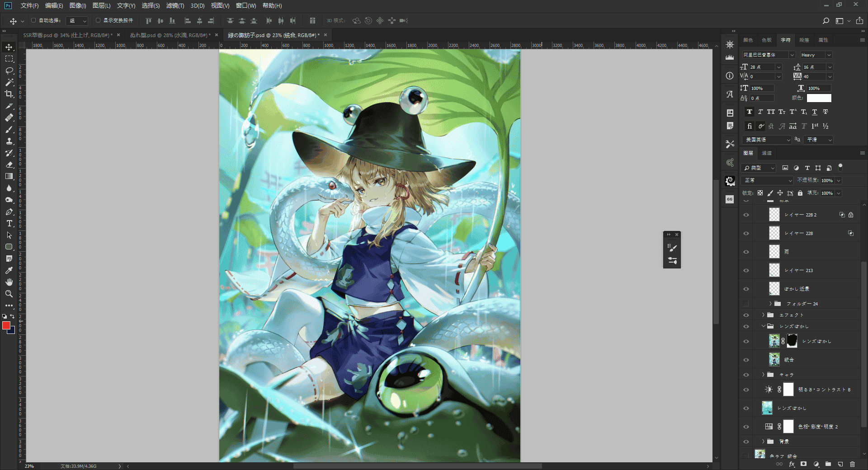Switch to the 通道 panel tab
868x470 pixels.
tap(767, 153)
